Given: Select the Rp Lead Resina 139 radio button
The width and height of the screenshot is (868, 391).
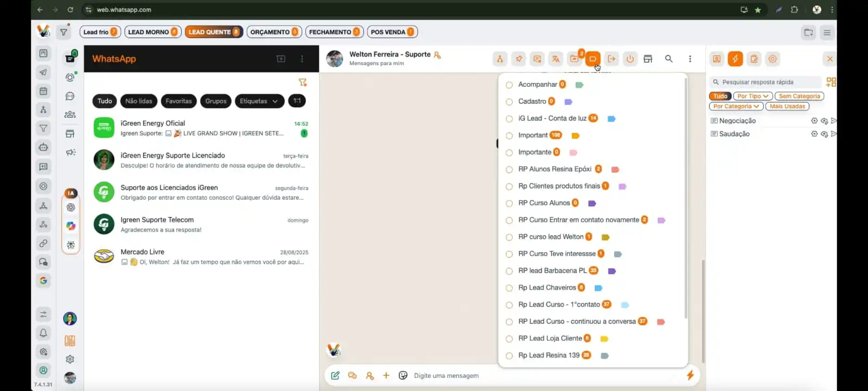Looking at the screenshot, I should pyautogui.click(x=509, y=356).
